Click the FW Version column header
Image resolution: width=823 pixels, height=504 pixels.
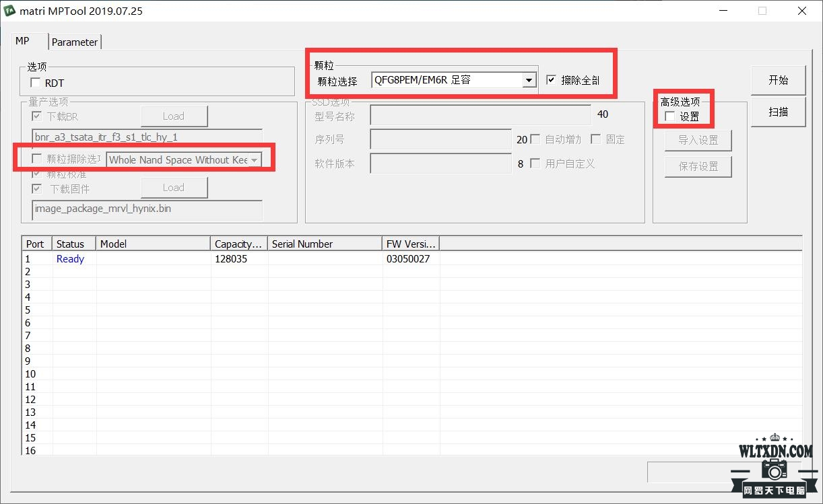tap(411, 244)
